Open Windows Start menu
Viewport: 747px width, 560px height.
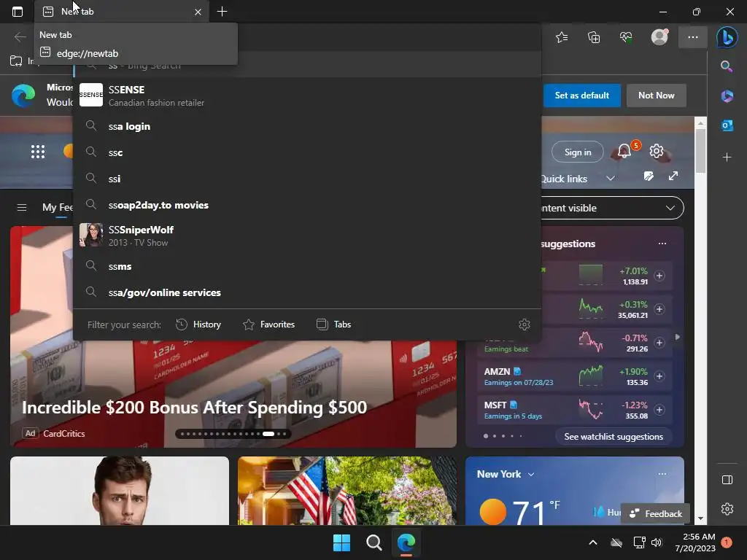pos(341,542)
